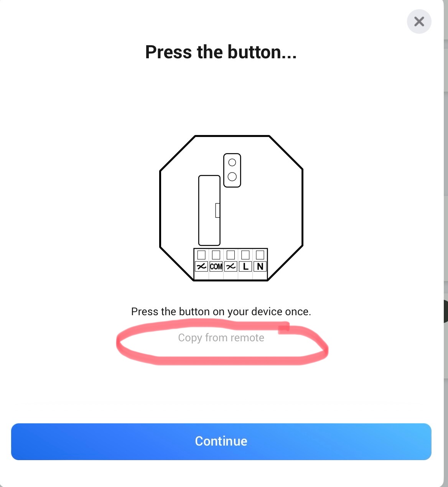Click the tall rectangular module in the device diagram
The height and width of the screenshot is (487, 448).
pos(209,211)
